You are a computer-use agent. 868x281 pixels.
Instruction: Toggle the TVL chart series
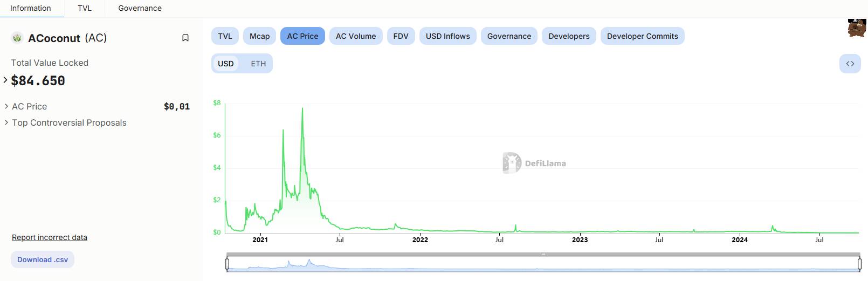(x=225, y=36)
